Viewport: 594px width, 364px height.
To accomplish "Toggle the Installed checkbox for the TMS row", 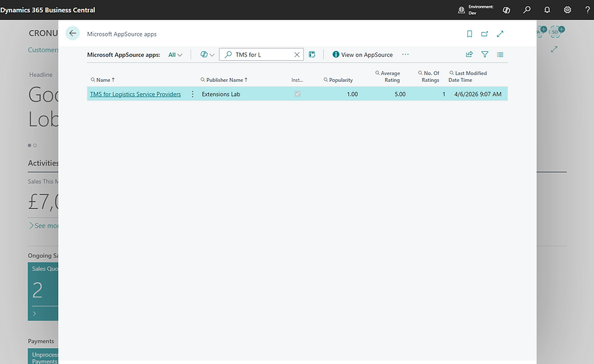I will coord(298,94).
